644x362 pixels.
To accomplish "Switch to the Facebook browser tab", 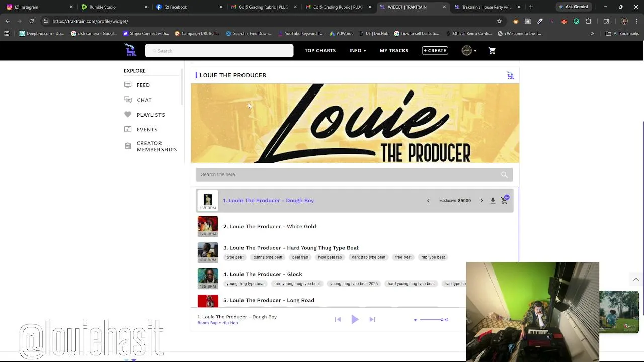I will pos(189,7).
